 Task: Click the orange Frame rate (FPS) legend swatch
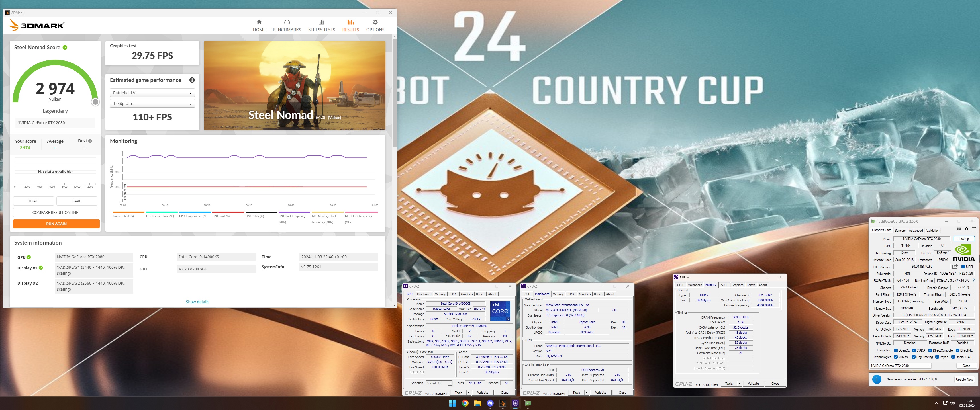128,212
